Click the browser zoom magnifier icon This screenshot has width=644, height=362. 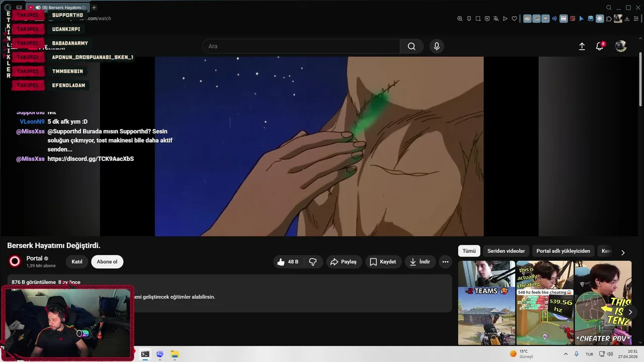pos(460,19)
